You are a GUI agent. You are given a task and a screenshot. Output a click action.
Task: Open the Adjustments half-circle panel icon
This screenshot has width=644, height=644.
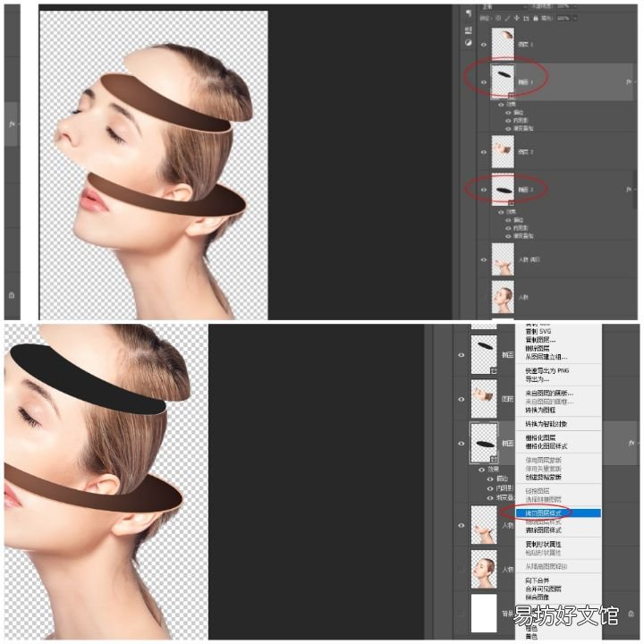pyautogui.click(x=469, y=42)
